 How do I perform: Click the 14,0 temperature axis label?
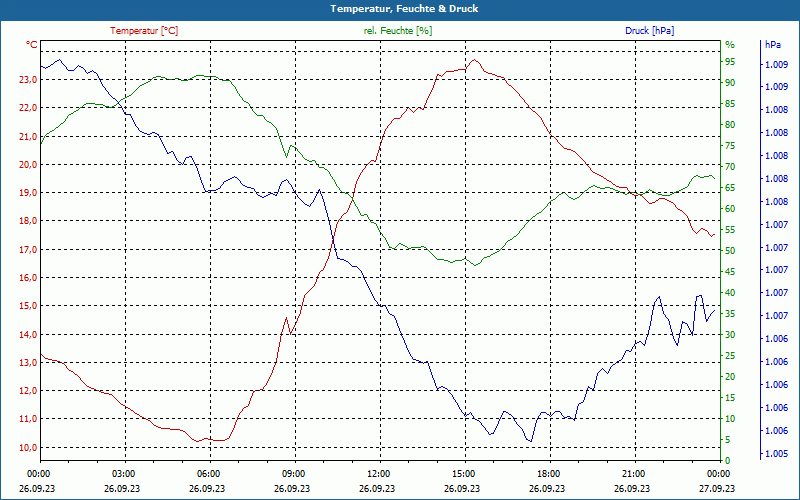(x=28, y=334)
